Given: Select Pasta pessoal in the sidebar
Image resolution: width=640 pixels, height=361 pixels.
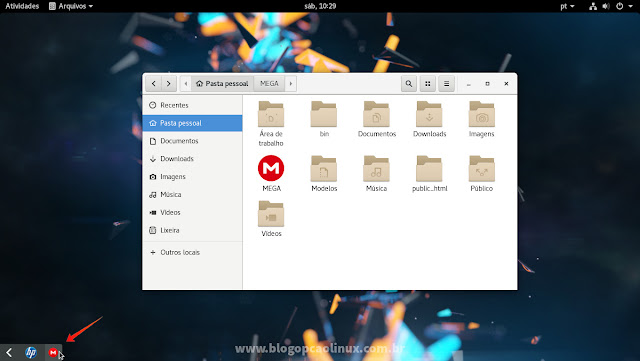Looking at the screenshot, I should [192, 123].
